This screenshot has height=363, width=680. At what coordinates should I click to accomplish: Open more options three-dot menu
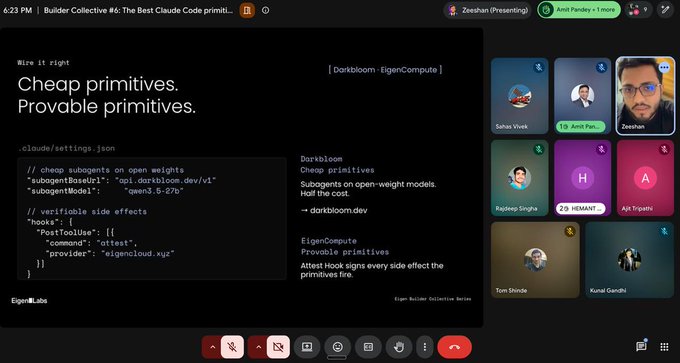point(425,347)
